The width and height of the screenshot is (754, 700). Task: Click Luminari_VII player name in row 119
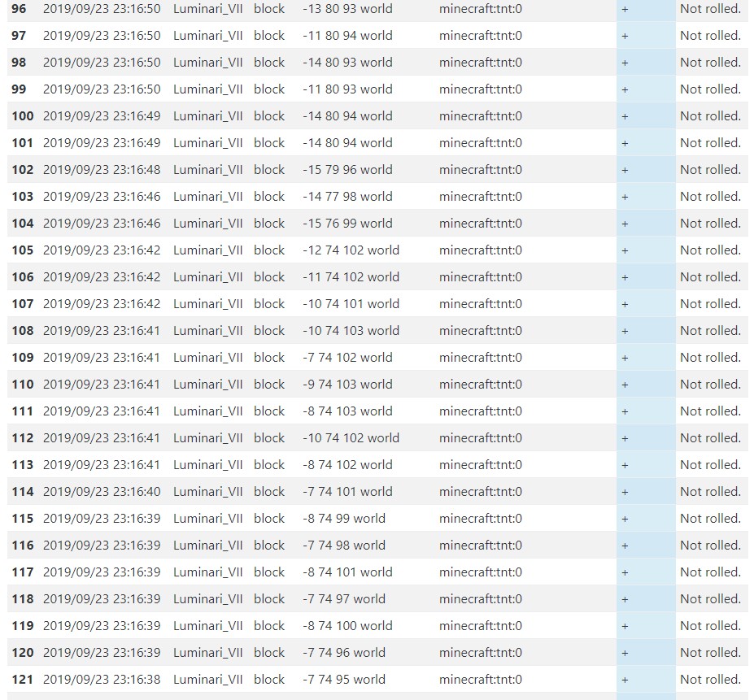(x=207, y=626)
